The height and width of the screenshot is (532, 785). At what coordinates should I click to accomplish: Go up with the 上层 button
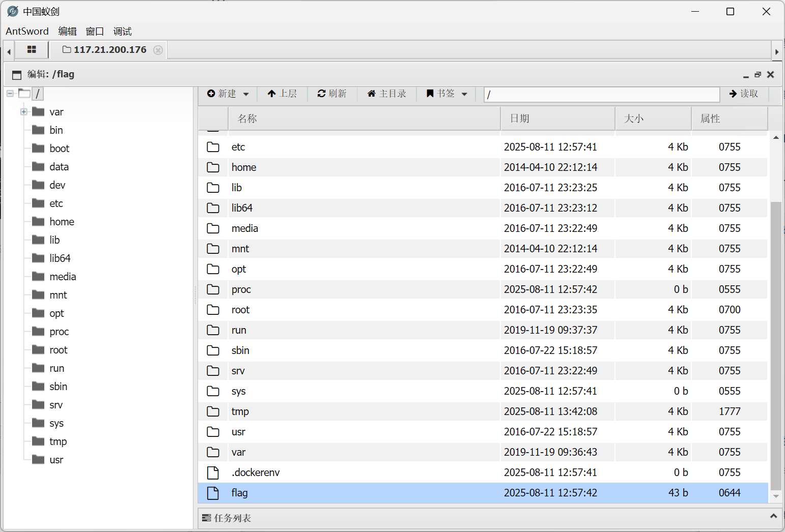click(282, 94)
